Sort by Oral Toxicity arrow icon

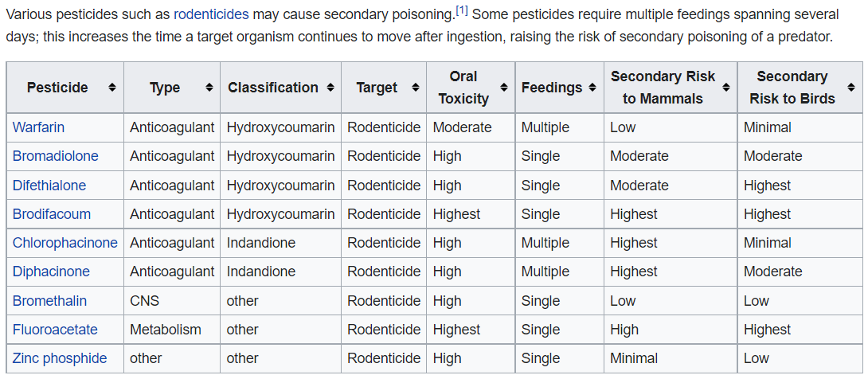pyautogui.click(x=503, y=88)
